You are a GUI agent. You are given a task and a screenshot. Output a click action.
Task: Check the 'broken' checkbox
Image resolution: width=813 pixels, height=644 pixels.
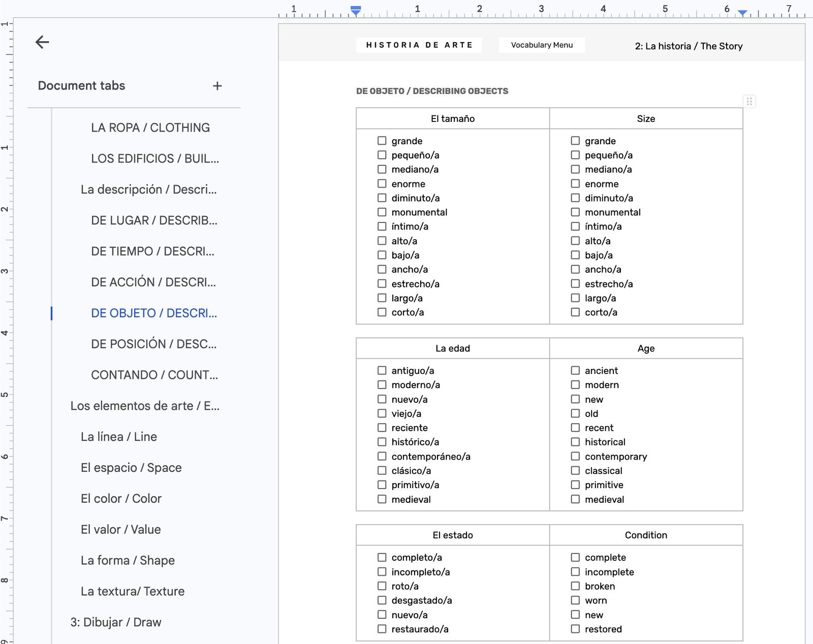(575, 586)
